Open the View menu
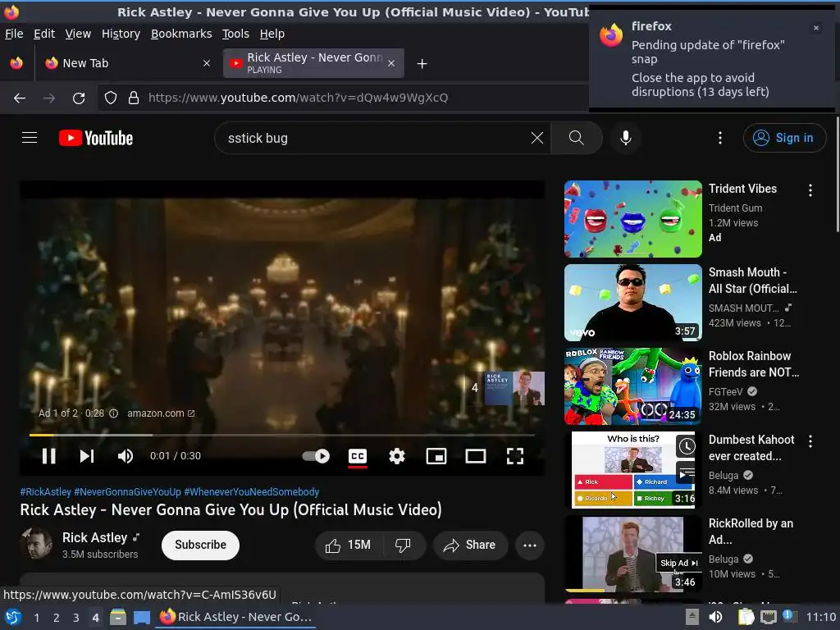840x630 pixels. click(78, 34)
